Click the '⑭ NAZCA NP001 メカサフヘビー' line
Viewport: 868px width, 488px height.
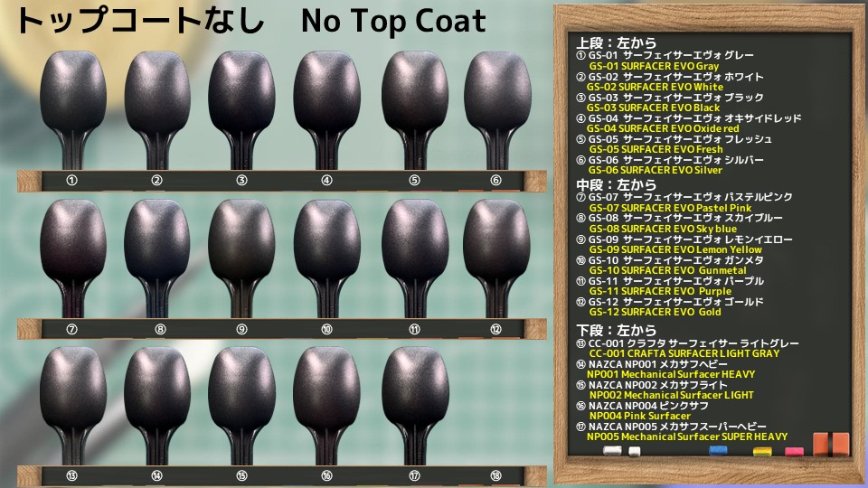[652, 364]
